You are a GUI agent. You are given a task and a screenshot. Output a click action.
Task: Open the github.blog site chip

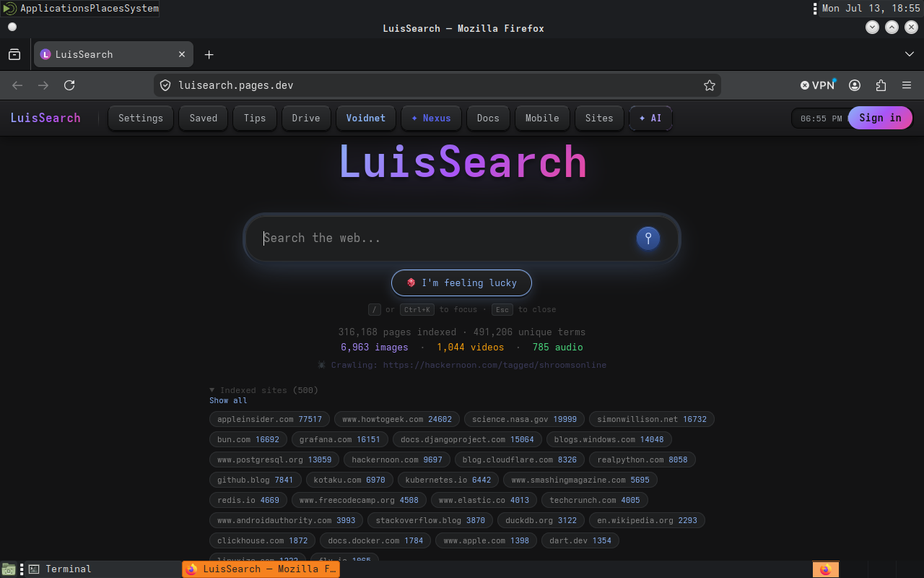(x=256, y=480)
